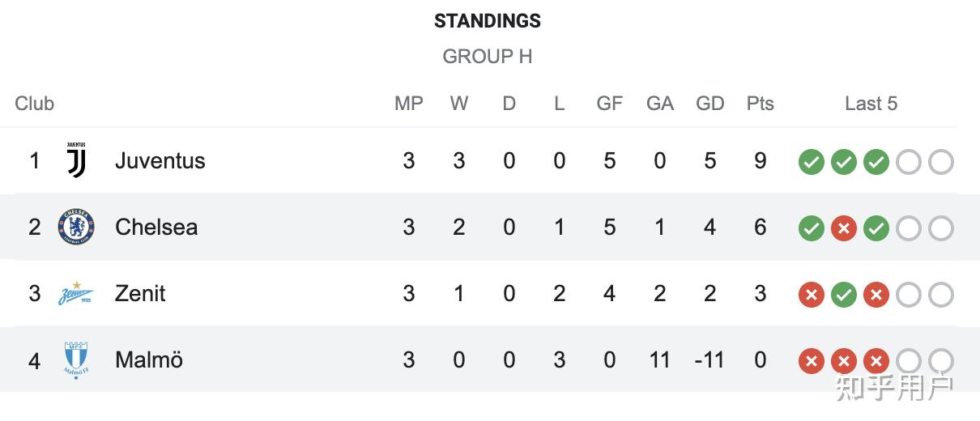980x421 pixels.
Task: Click Chelsea's red loss icon
Action: click(x=843, y=228)
